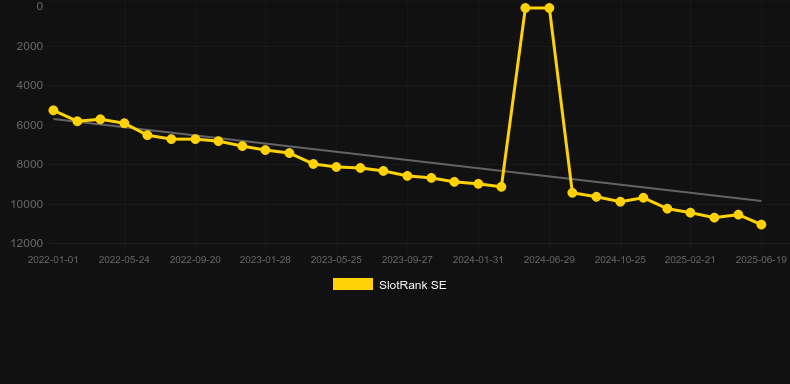
Task: Select the first data point at 2022-01-01
Action: coord(53,110)
